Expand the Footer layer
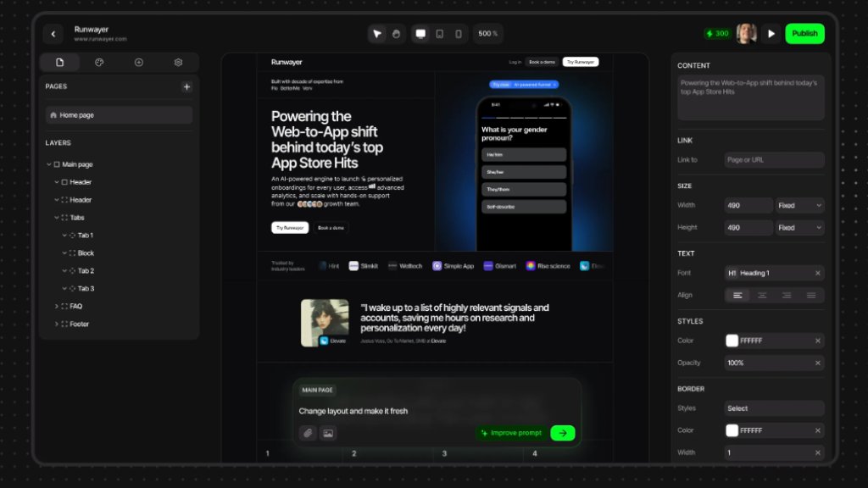The width and height of the screenshot is (868, 488). coord(57,324)
